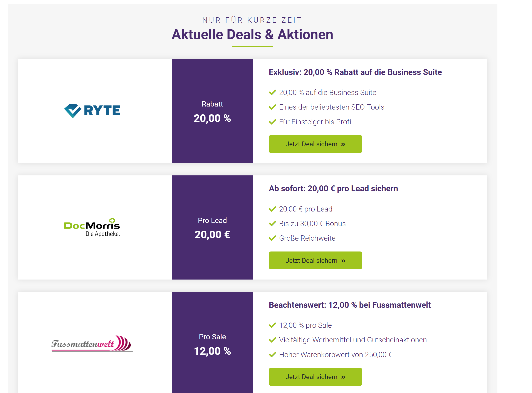The height and width of the screenshot is (393, 532).
Task: Click checkmark beside "12,00 % pro Sale"
Action: point(272,325)
